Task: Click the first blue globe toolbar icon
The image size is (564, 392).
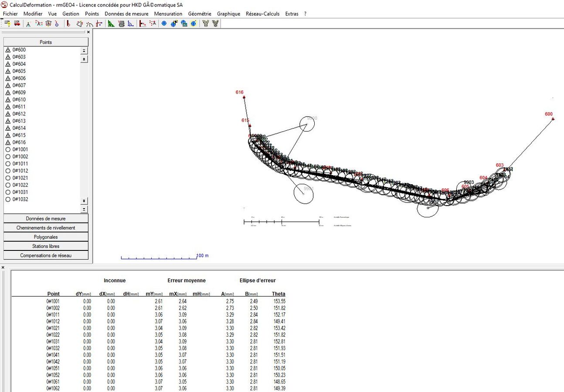Action: coord(164,24)
